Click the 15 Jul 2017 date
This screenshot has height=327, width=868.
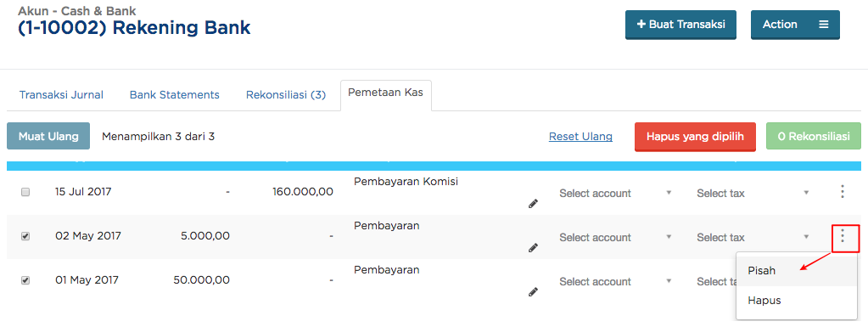pos(83,192)
